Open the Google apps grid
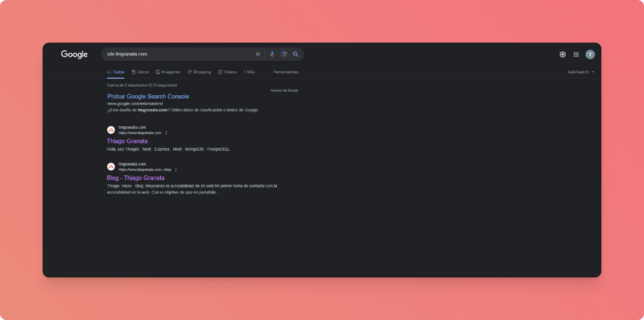 click(x=576, y=54)
